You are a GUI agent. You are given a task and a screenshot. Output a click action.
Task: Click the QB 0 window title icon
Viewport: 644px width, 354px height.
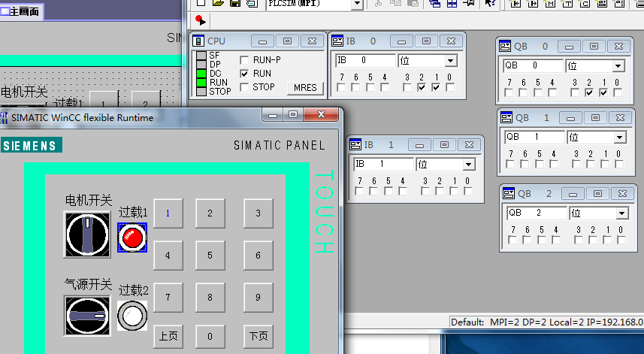click(x=505, y=47)
